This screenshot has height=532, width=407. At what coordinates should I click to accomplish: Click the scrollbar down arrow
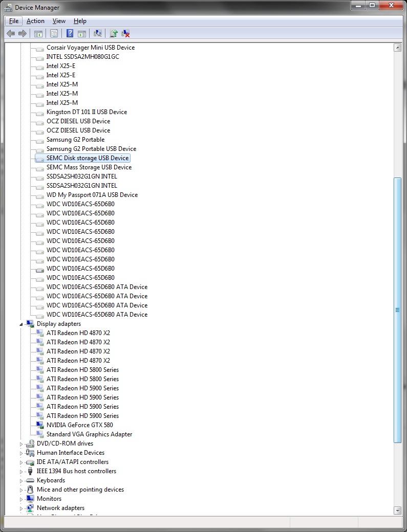click(397, 510)
